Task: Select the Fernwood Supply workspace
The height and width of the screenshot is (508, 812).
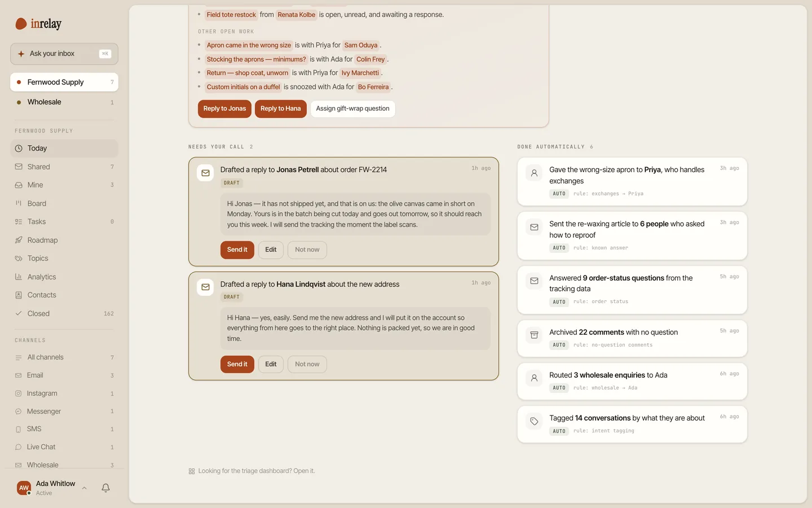Action: point(64,82)
